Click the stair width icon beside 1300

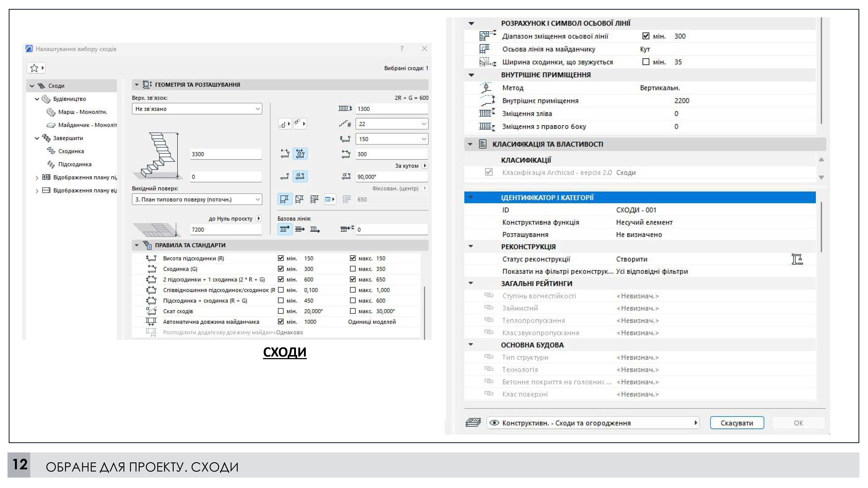345,108
